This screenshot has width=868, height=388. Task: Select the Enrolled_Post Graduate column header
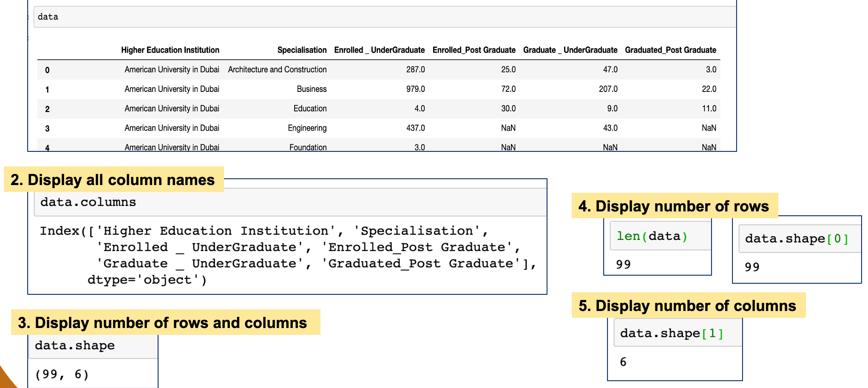click(474, 50)
